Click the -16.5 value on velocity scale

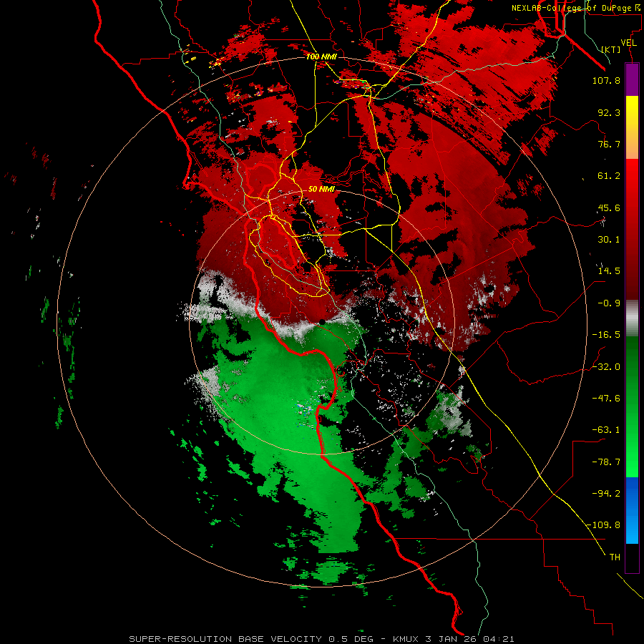coord(606,335)
